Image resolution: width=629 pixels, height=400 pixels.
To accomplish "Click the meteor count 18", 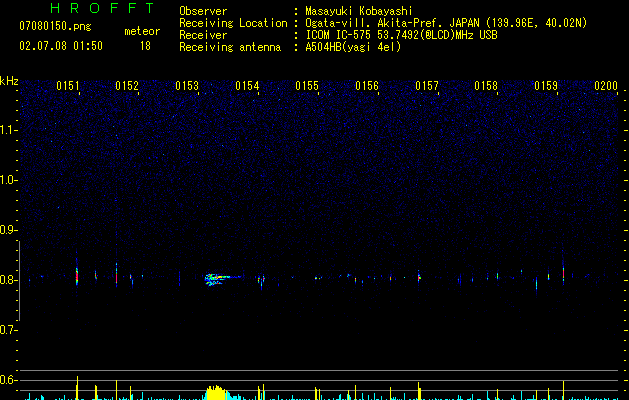I will 145,46.
